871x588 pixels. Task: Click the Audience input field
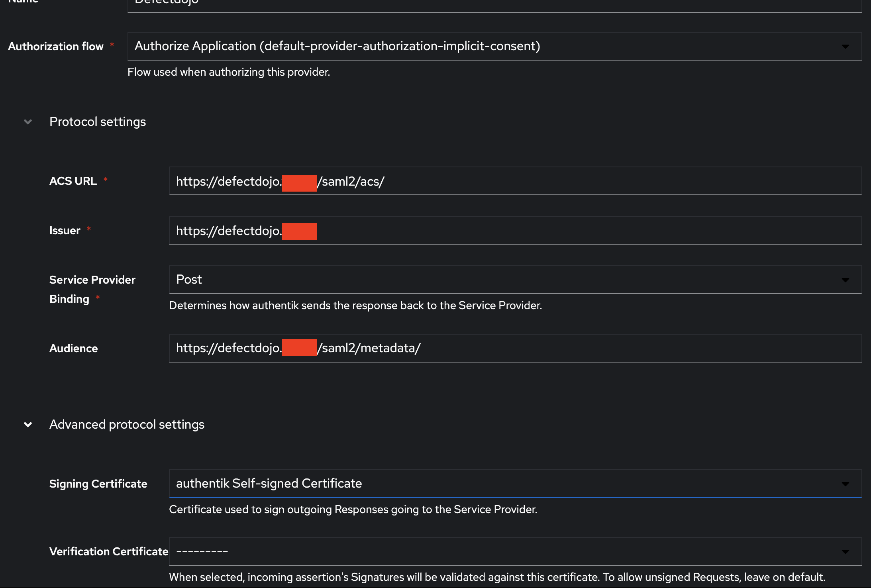tap(515, 348)
